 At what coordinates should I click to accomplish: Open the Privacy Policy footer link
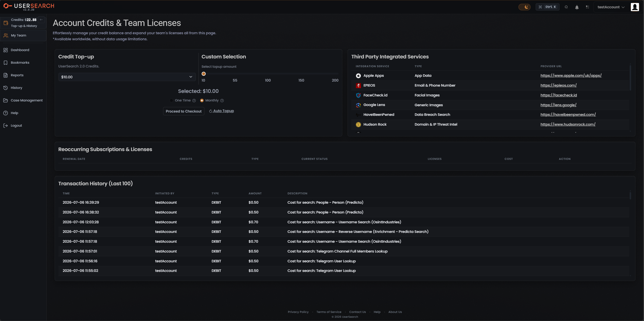tap(298, 312)
